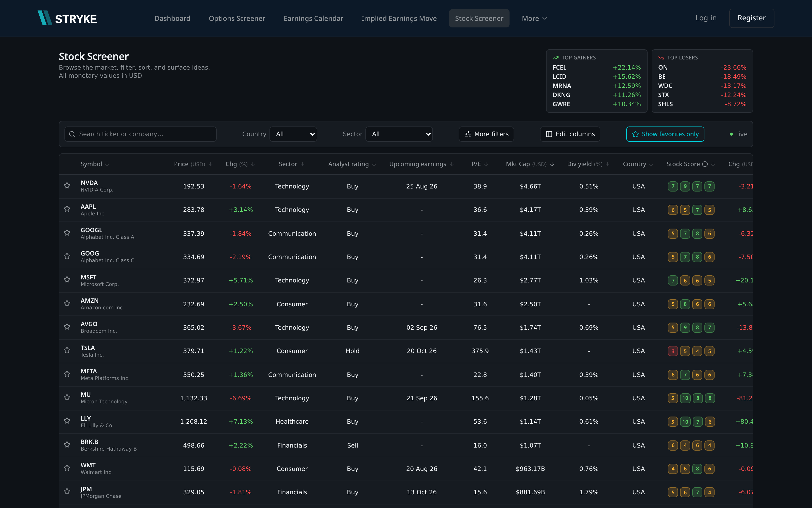Star the JPM JPMorgan row
The image size is (812, 508).
[x=67, y=491]
